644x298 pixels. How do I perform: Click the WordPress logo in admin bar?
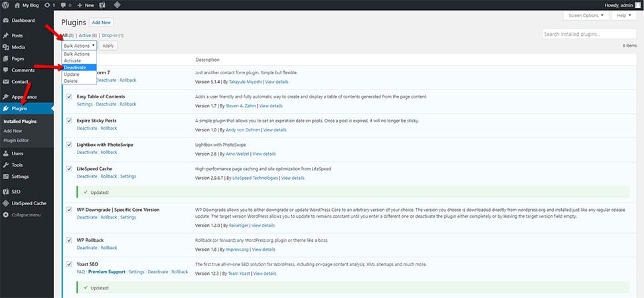5,5
